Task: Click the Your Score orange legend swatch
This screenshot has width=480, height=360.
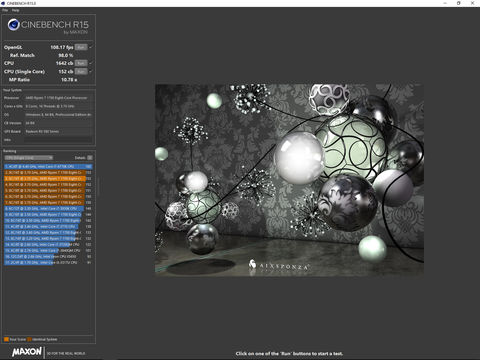Action: coord(6,339)
